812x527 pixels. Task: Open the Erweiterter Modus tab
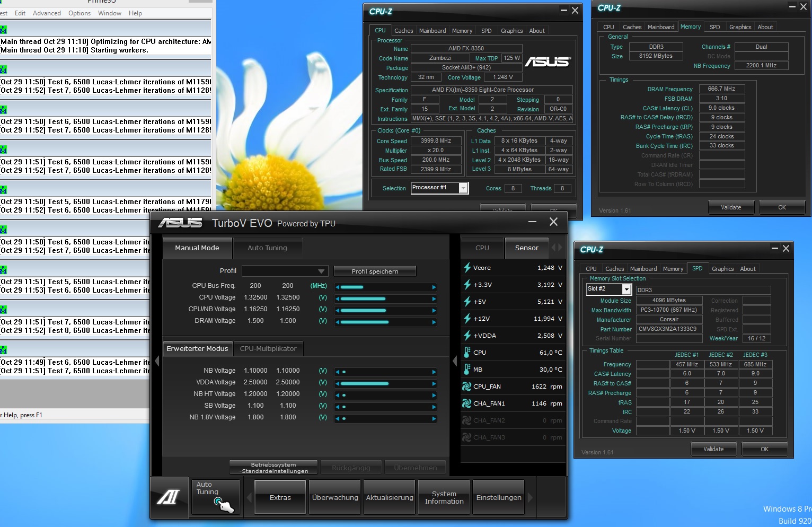(x=197, y=348)
